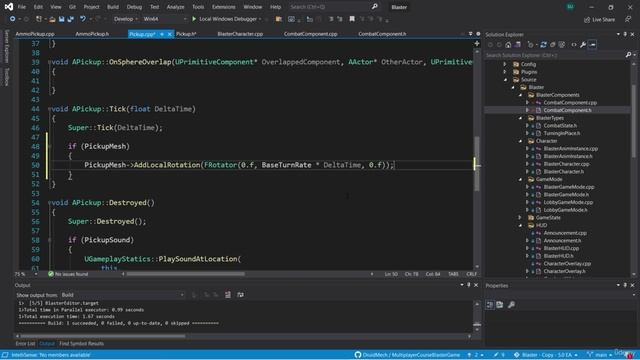Switch views icon in Solution Explorer toolbar
Viewport: 640px width, 360px height.
518,45
